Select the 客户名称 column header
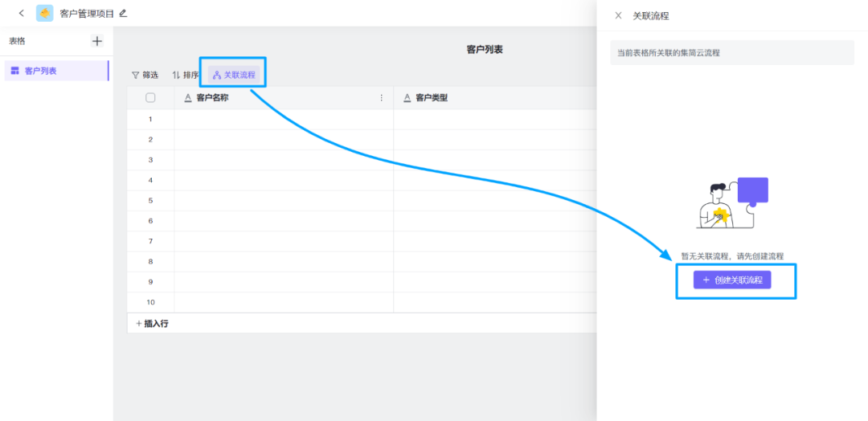 [284, 98]
